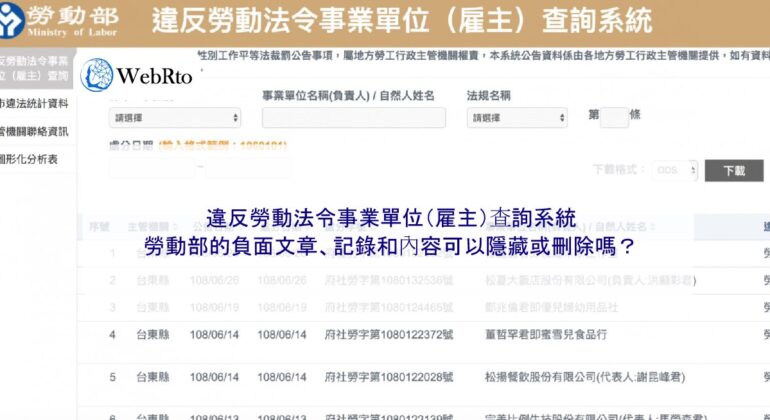
Task: Click 府社勞字第1080132536號 cell
Action: click(389, 280)
